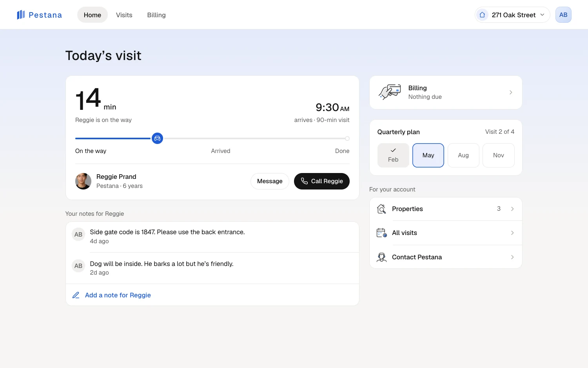Click the 'Quarterly plan' heading
The height and width of the screenshot is (368, 588).
pyautogui.click(x=398, y=132)
